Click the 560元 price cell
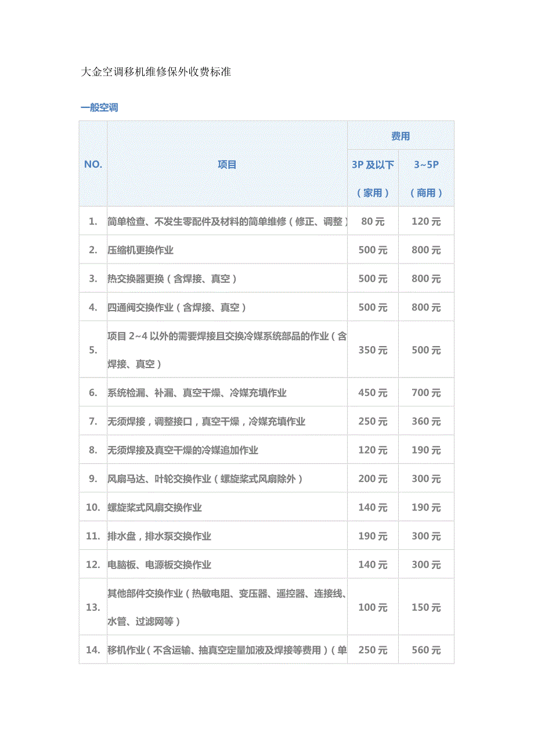 [x=426, y=650]
